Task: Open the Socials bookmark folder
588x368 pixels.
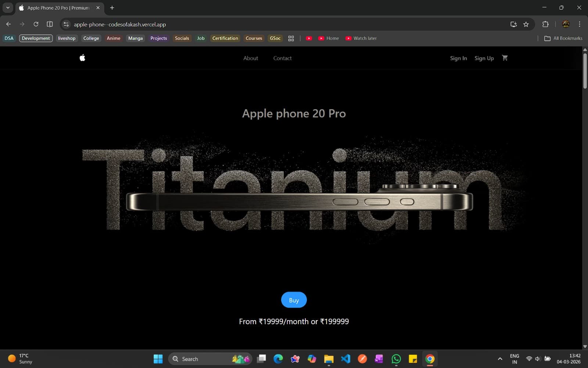Action: coord(182,38)
